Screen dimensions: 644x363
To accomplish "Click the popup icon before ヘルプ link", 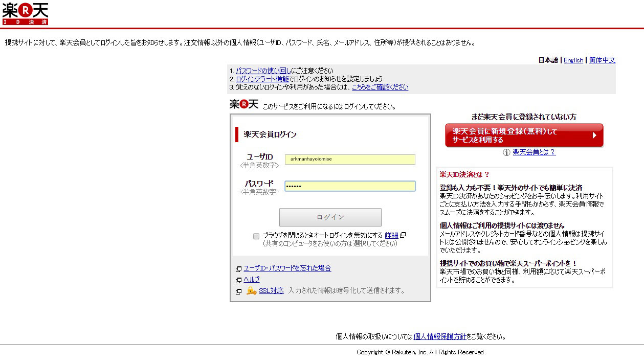I will pyautogui.click(x=238, y=280).
